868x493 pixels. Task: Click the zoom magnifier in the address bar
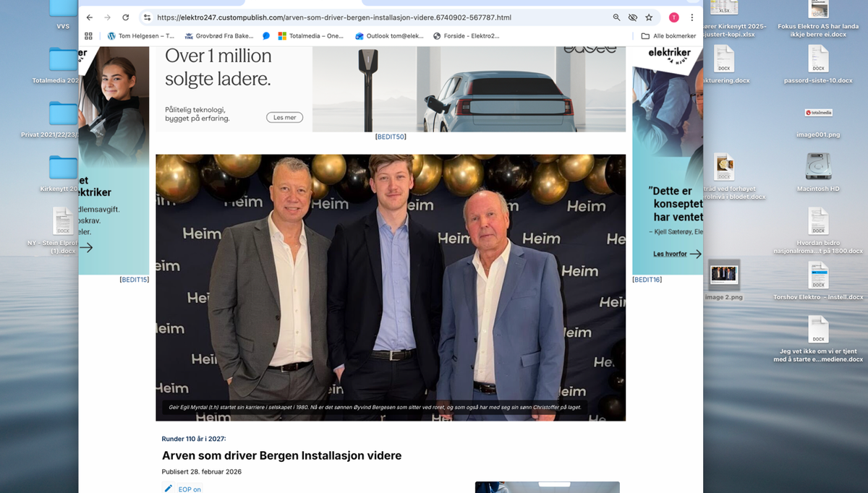point(617,17)
